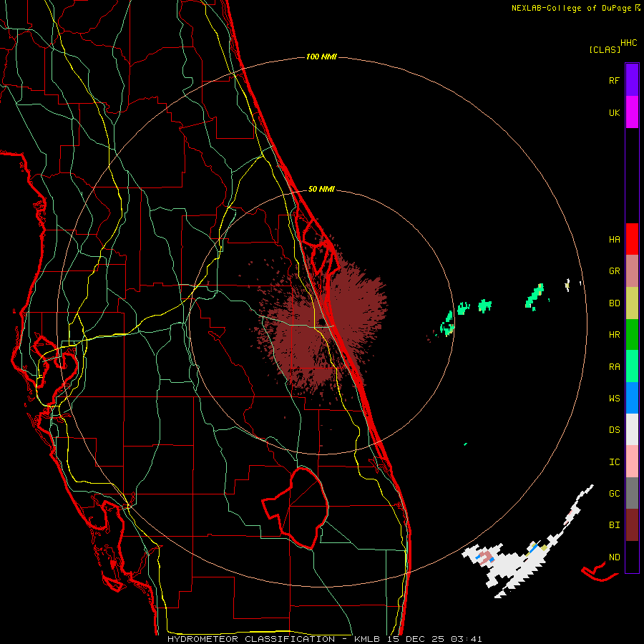Image resolution: width=644 pixels, height=644 pixels.
Task: Click the HHC product code text
Action: pyautogui.click(x=629, y=43)
